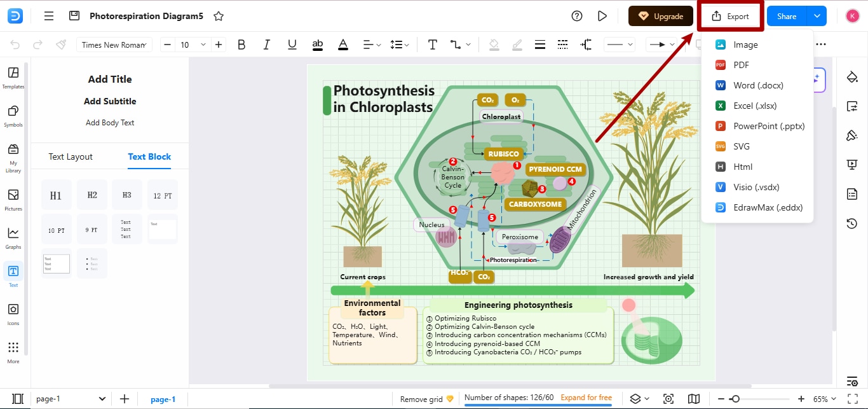Toggle italic text formatting
The image size is (868, 409).
(x=267, y=45)
